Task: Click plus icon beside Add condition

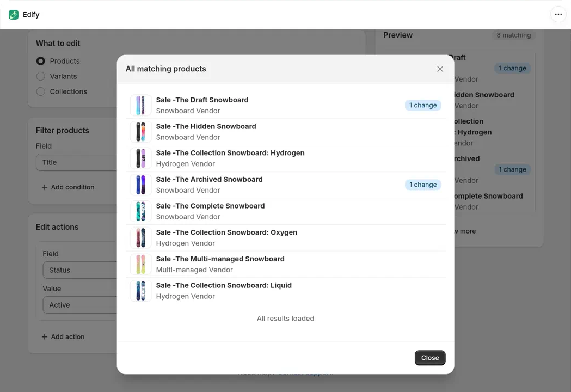Action: coord(45,187)
